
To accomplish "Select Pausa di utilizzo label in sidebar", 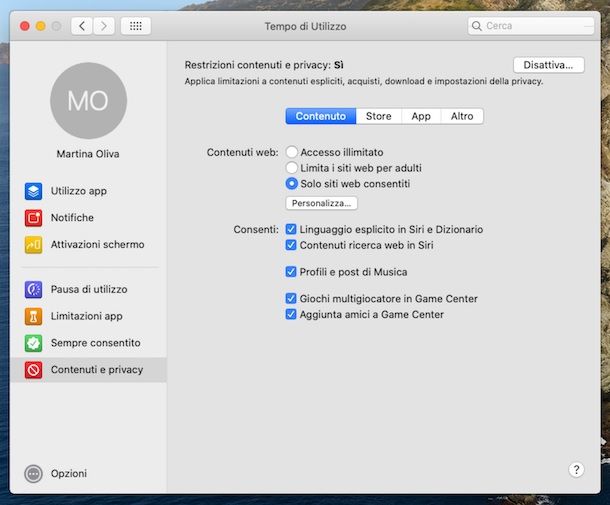I will [x=89, y=289].
